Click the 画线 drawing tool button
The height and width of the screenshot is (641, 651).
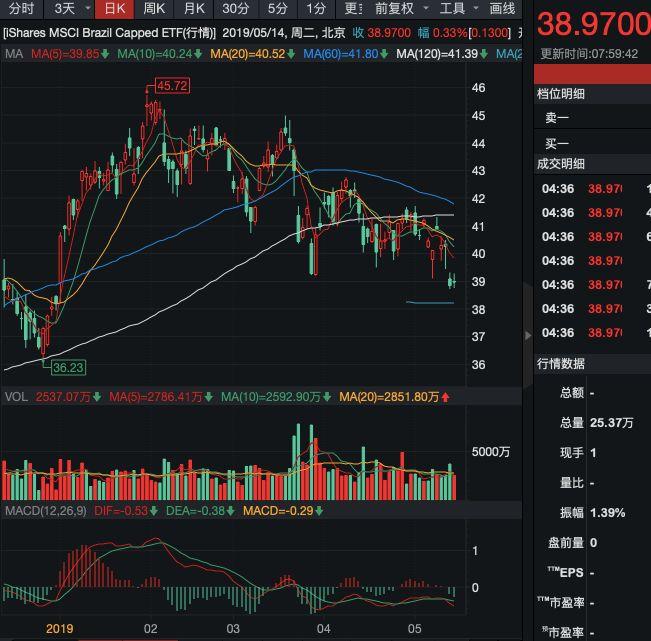point(502,9)
